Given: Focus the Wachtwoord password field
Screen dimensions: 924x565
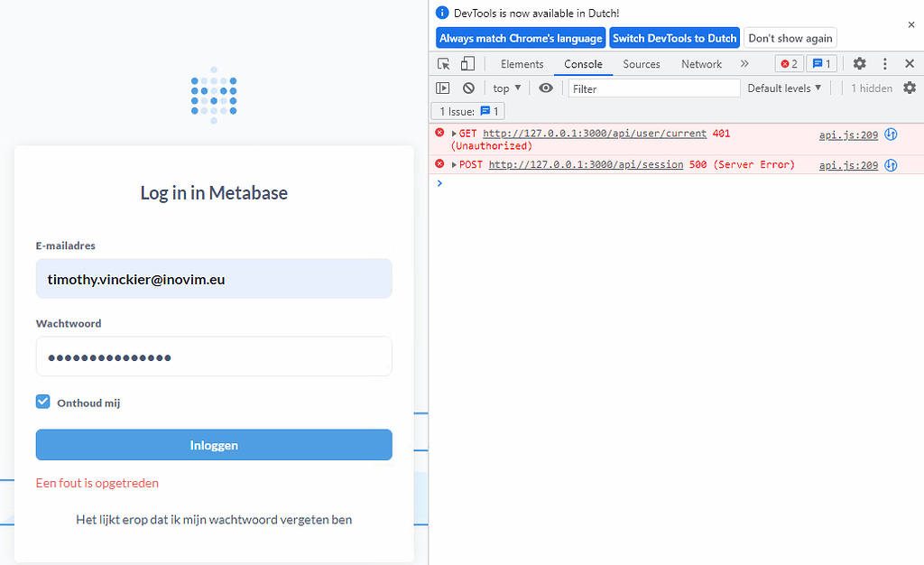Looking at the screenshot, I should click(x=214, y=357).
